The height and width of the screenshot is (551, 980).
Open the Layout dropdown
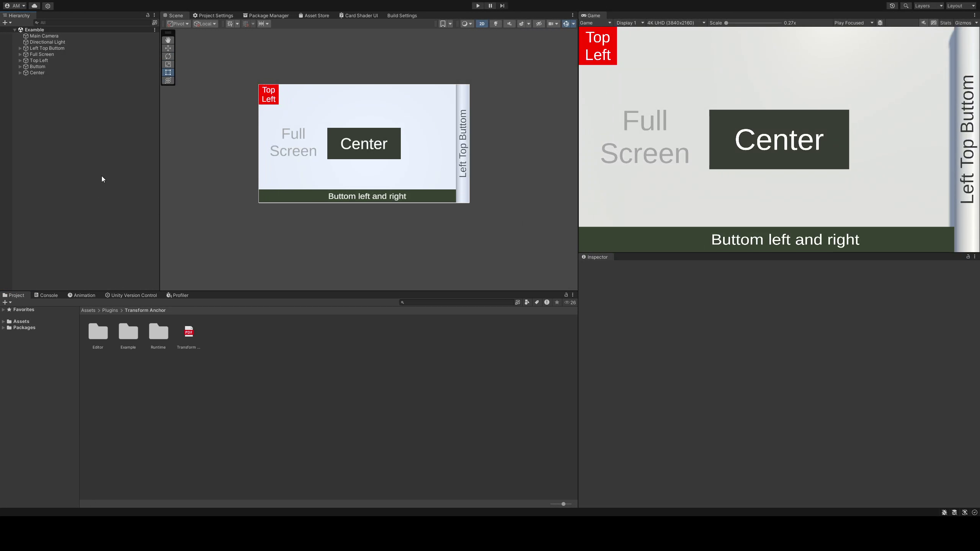point(961,6)
